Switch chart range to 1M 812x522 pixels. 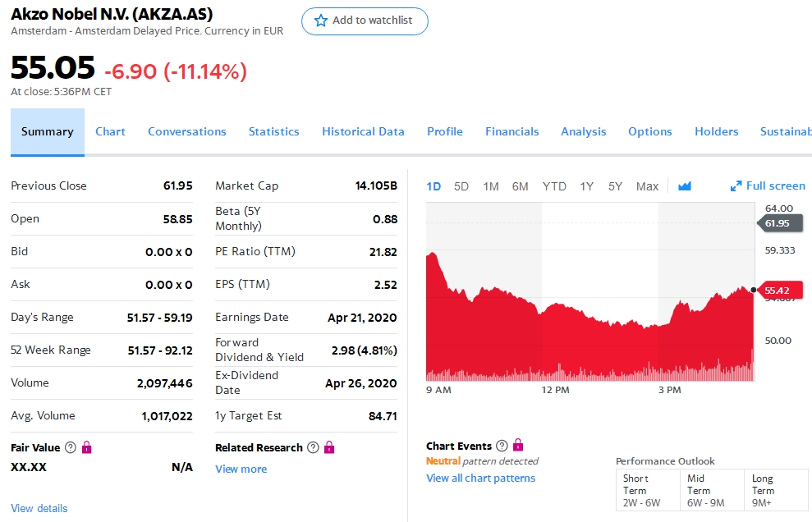pyautogui.click(x=491, y=186)
